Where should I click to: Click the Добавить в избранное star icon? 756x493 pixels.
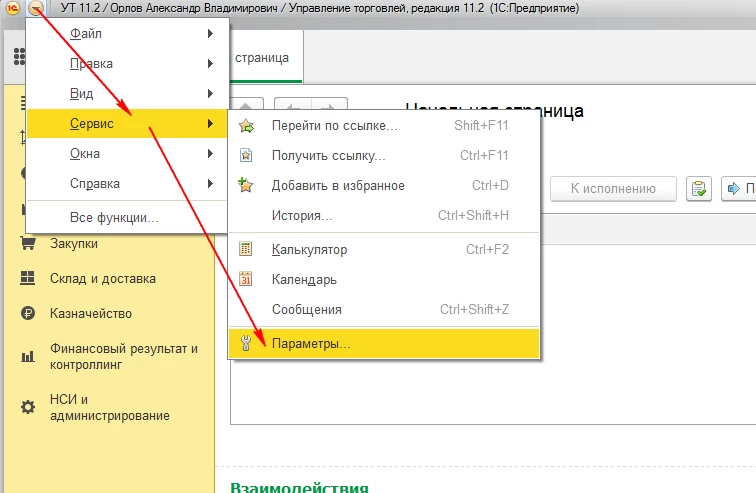[x=247, y=186]
